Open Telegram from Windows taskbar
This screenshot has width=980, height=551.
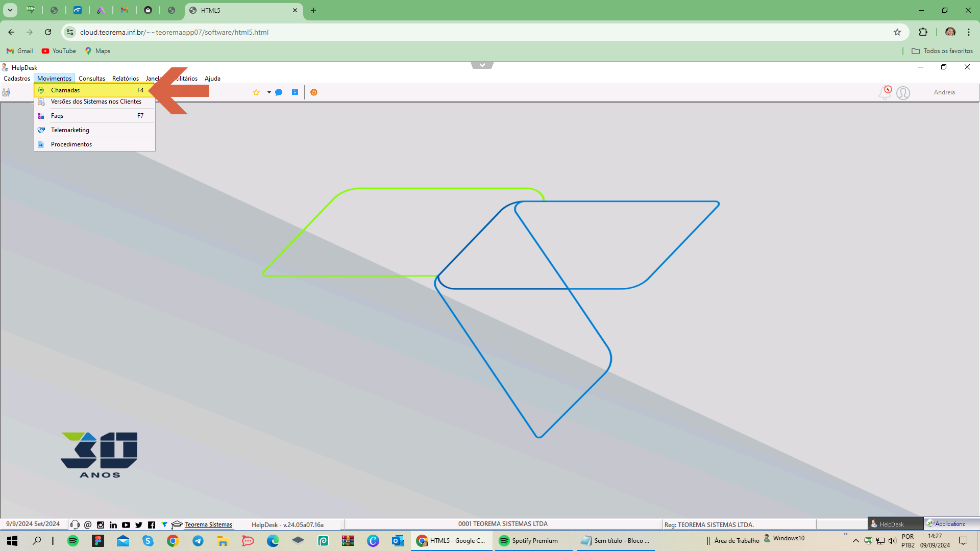198,541
